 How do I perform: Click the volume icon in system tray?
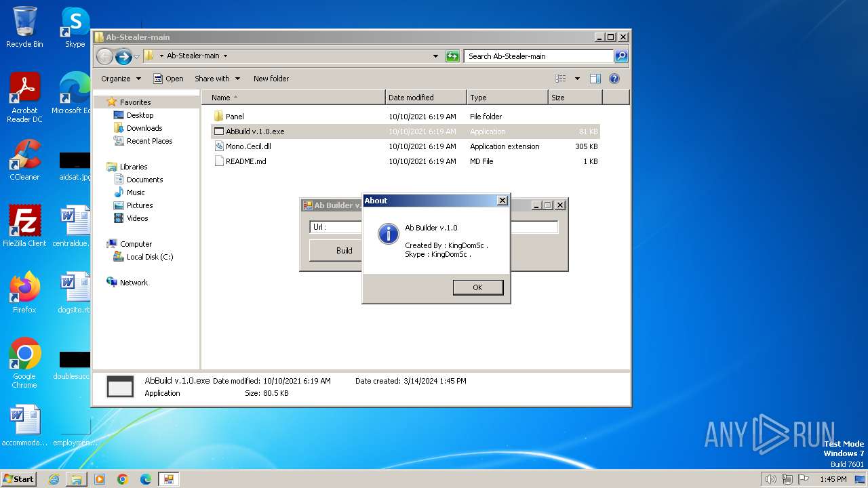click(x=771, y=479)
